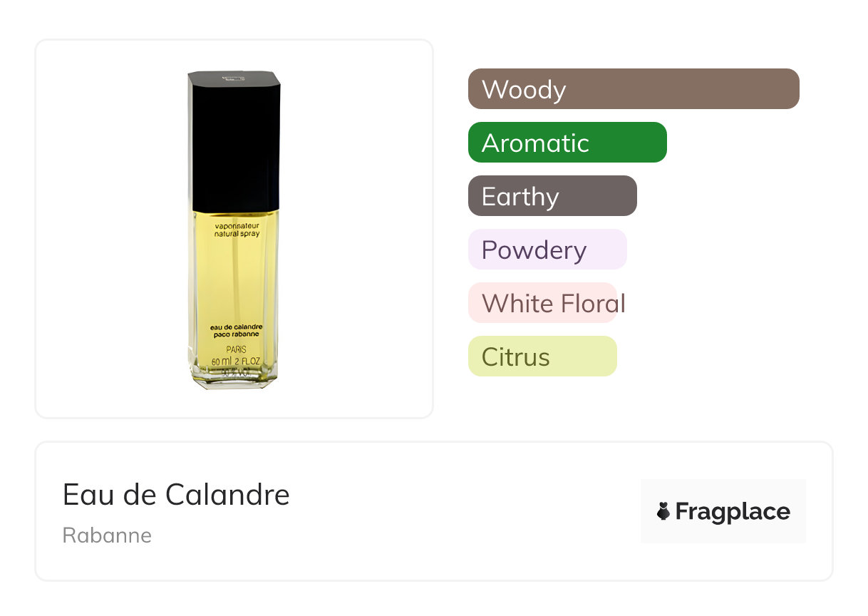868x616 pixels.
Task: Open the Eau de Calandre title
Action: 176,494
